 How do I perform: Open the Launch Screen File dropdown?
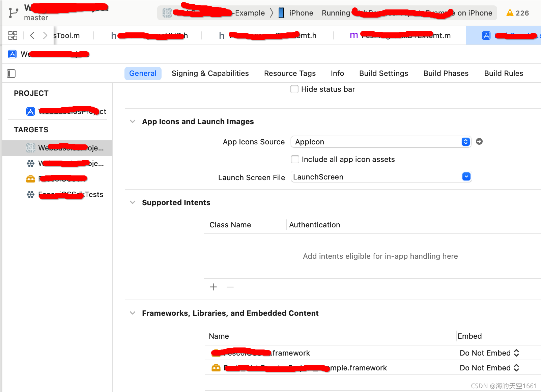pos(466,176)
